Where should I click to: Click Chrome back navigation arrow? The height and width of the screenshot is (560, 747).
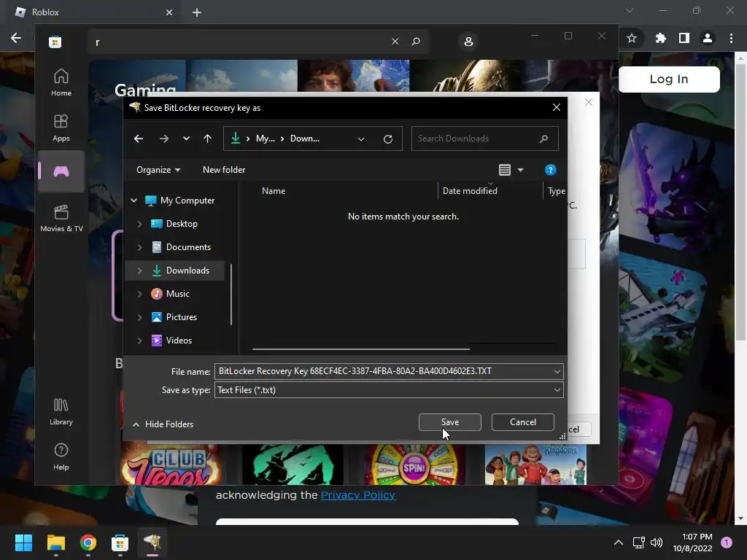pyautogui.click(x=16, y=38)
